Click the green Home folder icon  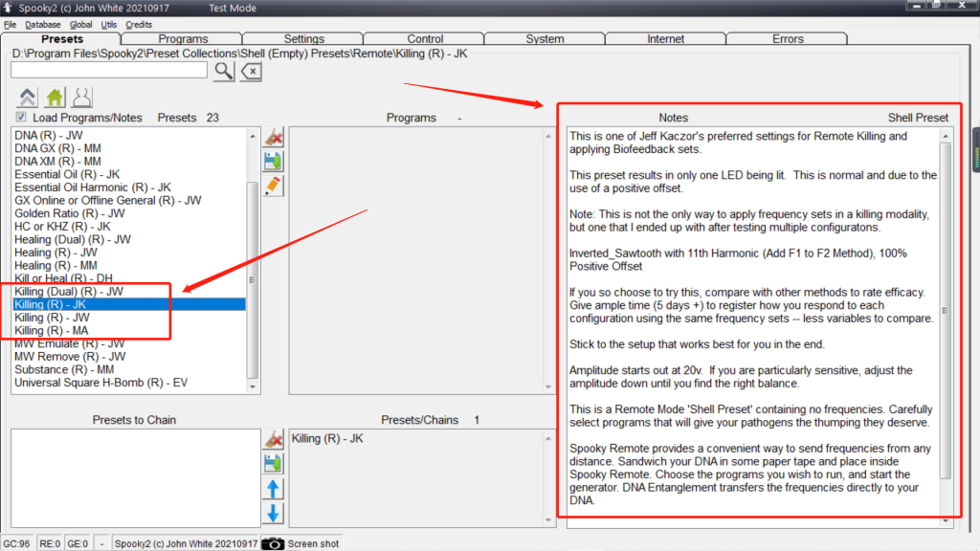tap(56, 97)
